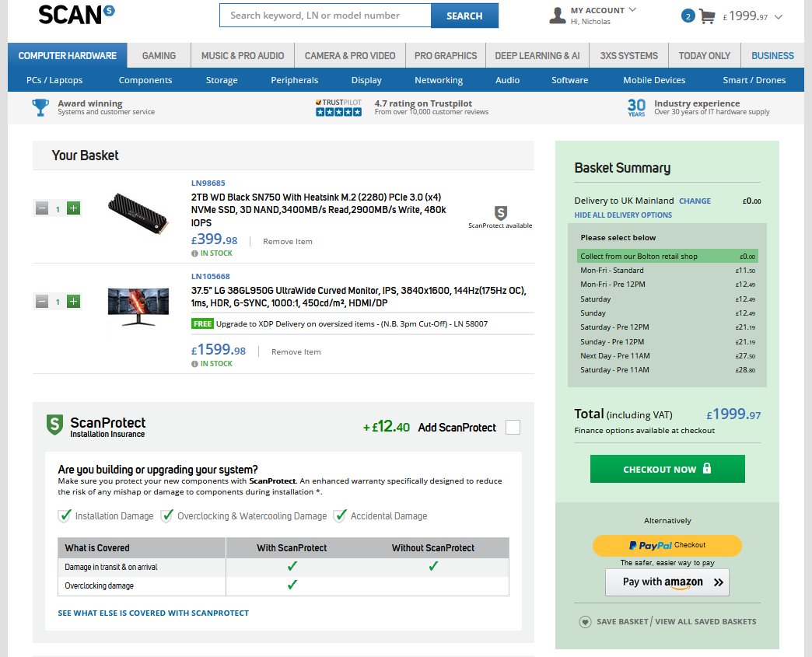Click the Pay with Amazon button
Screen dimensions: 812x657
click(667, 582)
